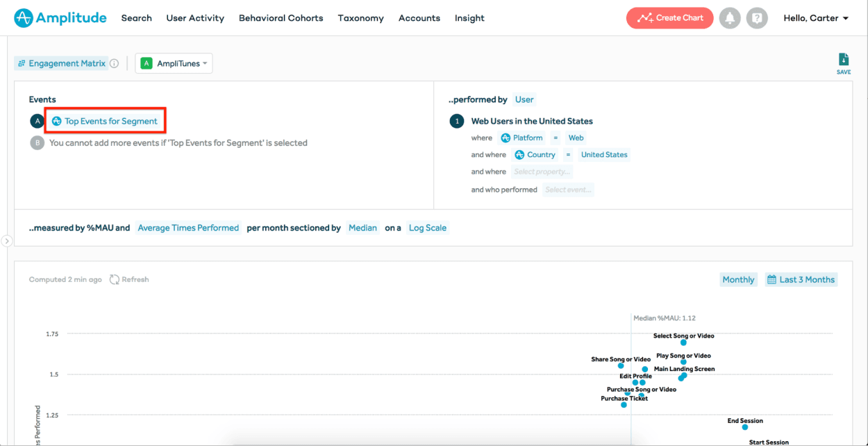Image resolution: width=868 pixels, height=446 pixels.
Task: Open Median section selector
Action: (x=362, y=228)
